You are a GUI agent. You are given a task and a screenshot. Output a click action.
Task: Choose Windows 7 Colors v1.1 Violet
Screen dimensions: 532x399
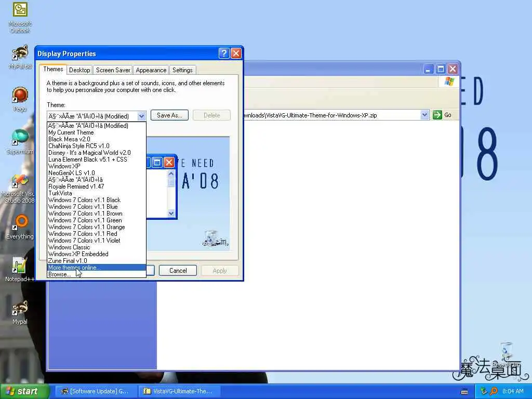[x=96, y=241]
